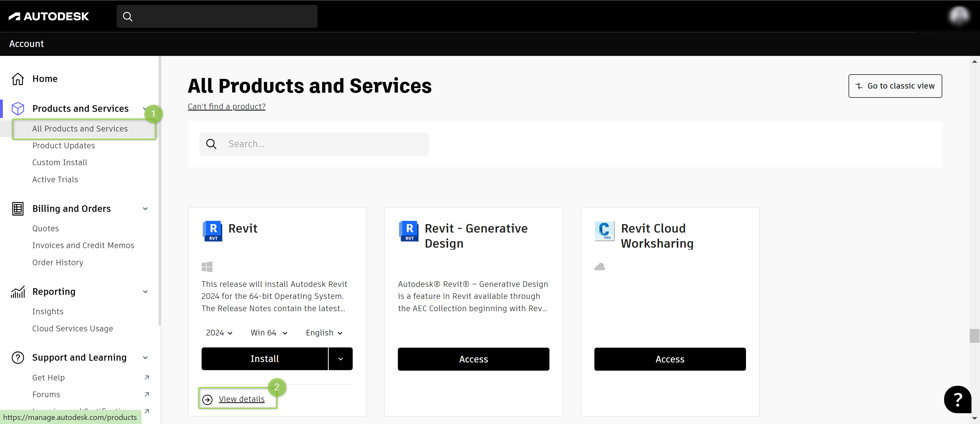
Task: Select Product Updates in sidebar
Action: pyautogui.click(x=64, y=146)
